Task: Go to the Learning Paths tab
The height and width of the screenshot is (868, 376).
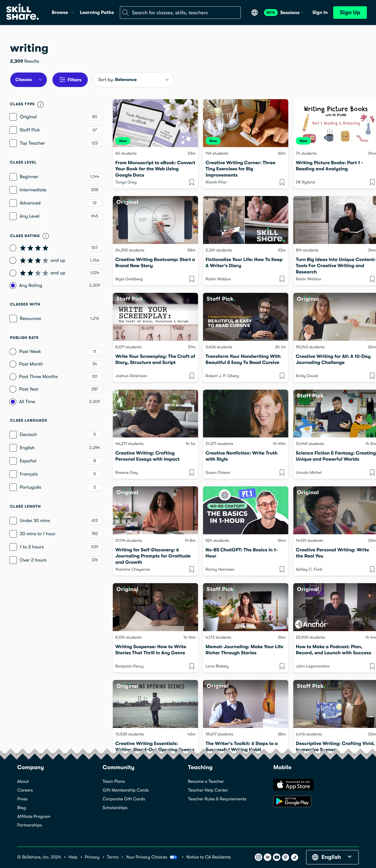Action: (x=97, y=13)
